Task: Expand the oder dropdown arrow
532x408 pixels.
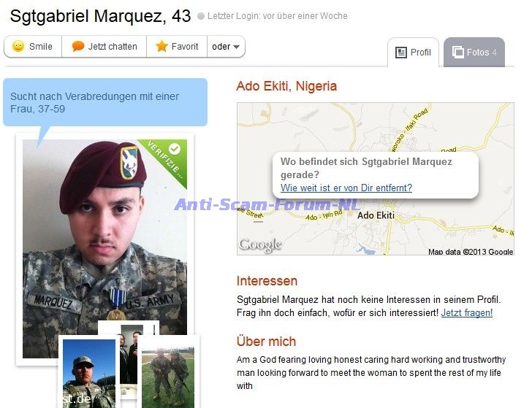Action: pyautogui.click(x=236, y=47)
